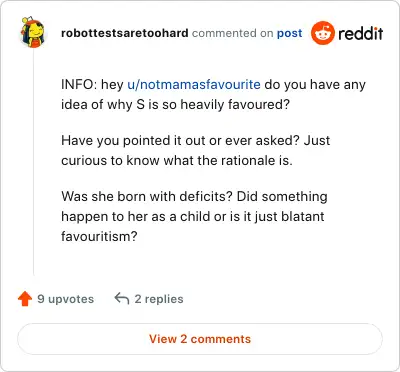
Task: Click the black "reddit" wordmark
Action: (361, 33)
